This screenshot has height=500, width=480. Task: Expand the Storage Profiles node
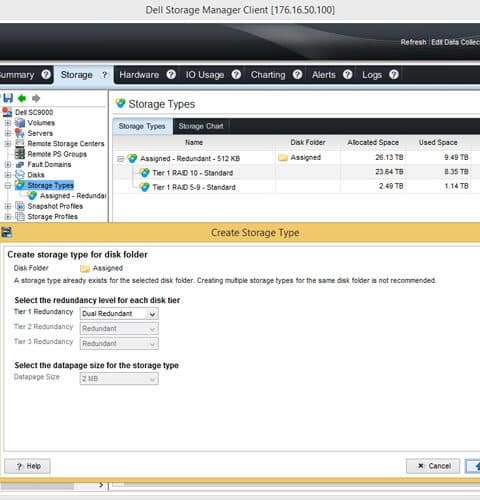tap(8, 217)
